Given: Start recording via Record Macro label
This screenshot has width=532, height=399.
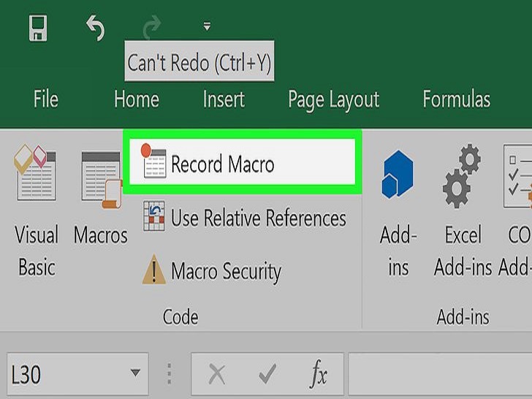Looking at the screenshot, I should [223, 164].
